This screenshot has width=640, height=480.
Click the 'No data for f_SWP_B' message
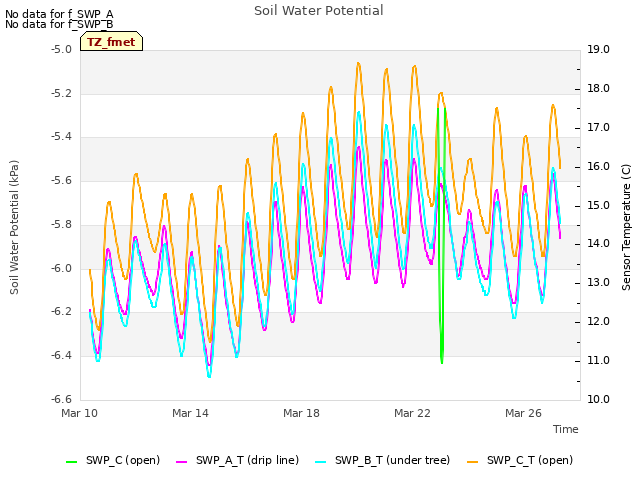tap(59, 24)
